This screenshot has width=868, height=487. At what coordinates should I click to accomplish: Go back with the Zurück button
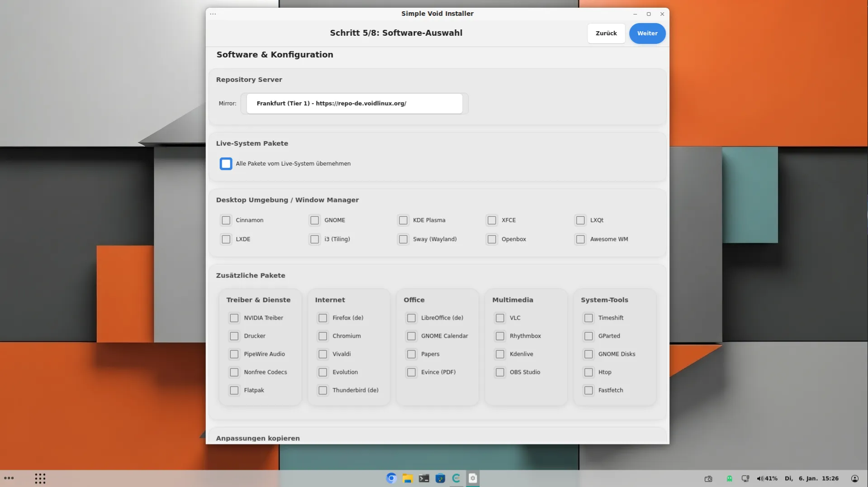pyautogui.click(x=606, y=33)
